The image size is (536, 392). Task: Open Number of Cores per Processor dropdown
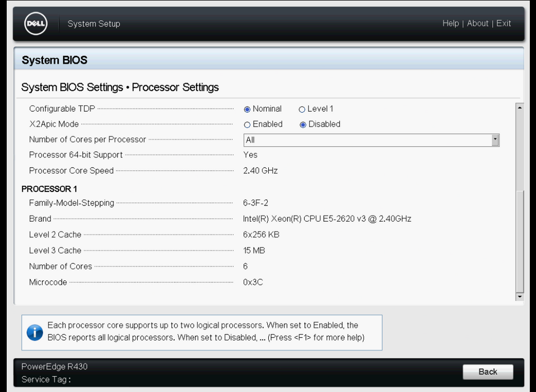371,140
